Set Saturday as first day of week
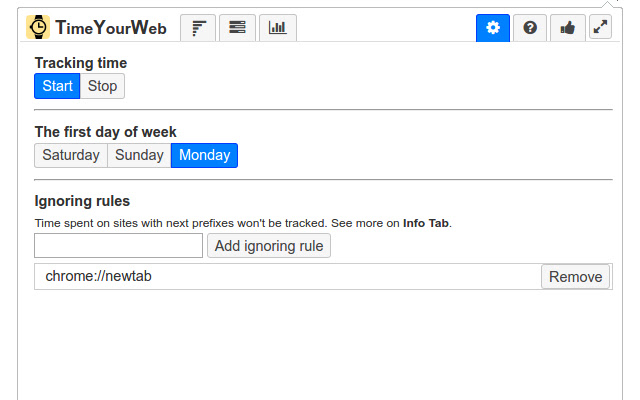 71,155
